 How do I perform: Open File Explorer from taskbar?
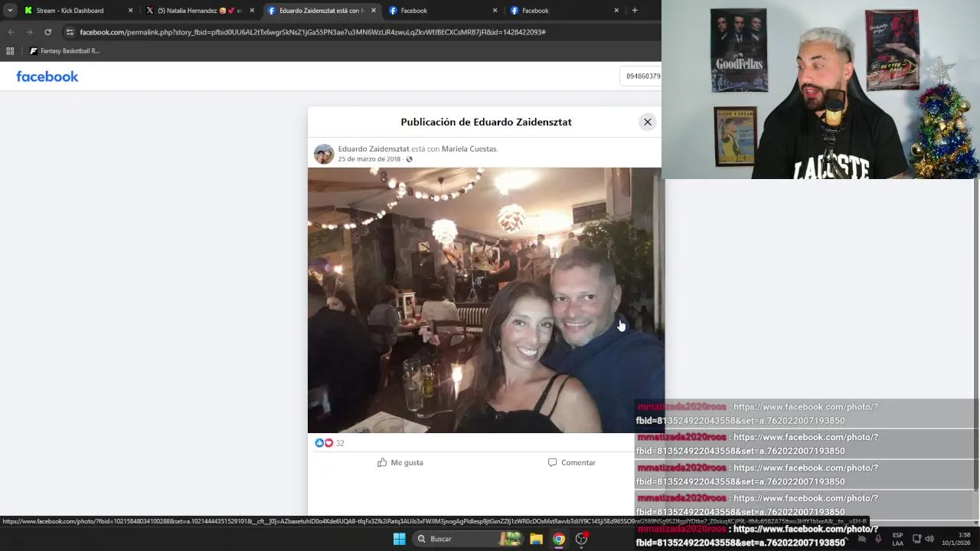536,539
